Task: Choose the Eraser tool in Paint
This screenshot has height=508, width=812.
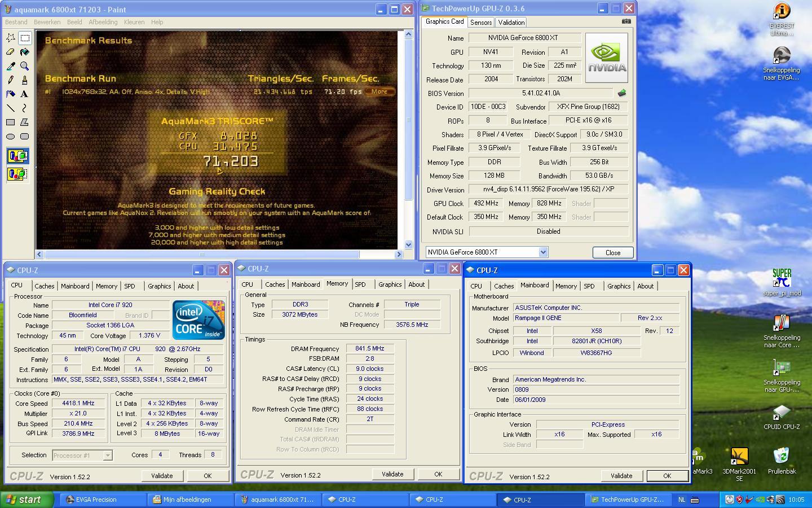Action: (x=11, y=52)
